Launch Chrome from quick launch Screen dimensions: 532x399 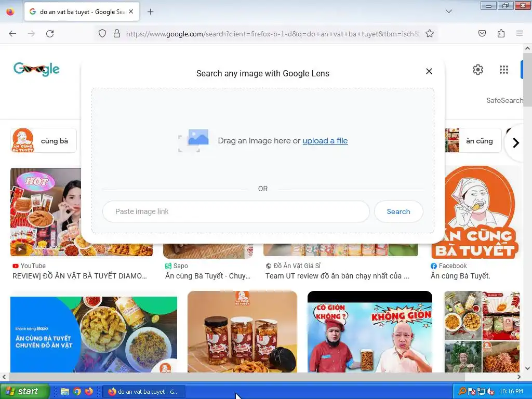click(x=77, y=392)
